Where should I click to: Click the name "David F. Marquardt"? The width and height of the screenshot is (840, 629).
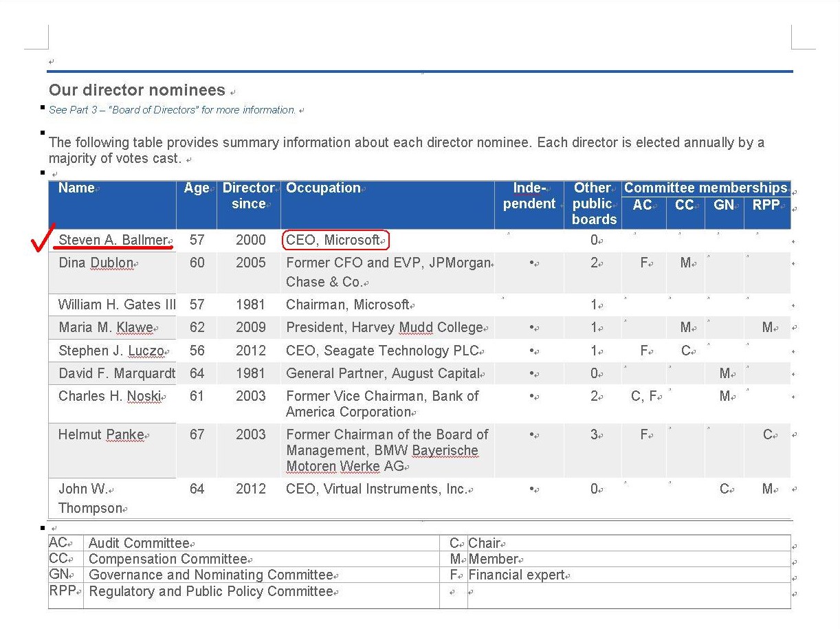click(x=117, y=373)
